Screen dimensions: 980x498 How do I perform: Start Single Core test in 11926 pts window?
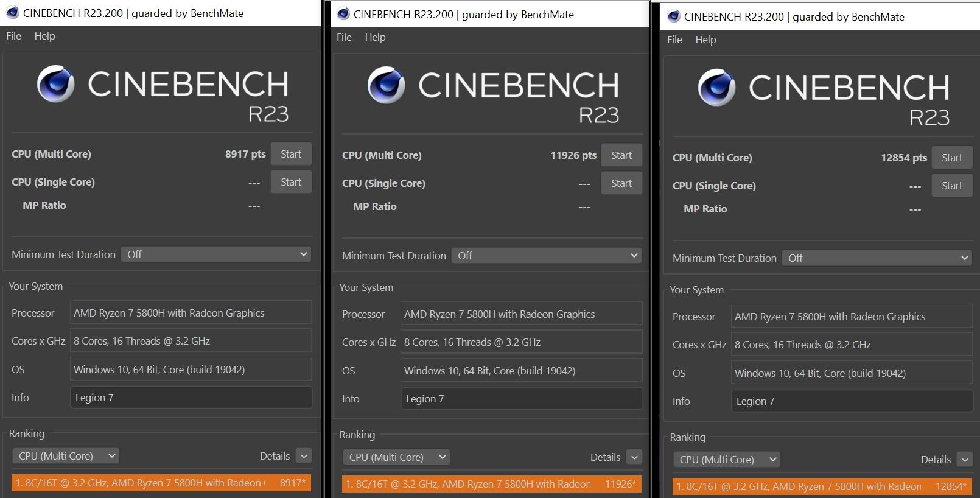(x=621, y=183)
